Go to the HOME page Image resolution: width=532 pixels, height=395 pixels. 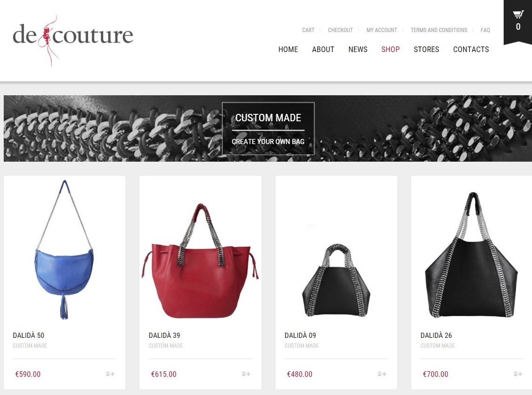click(288, 50)
